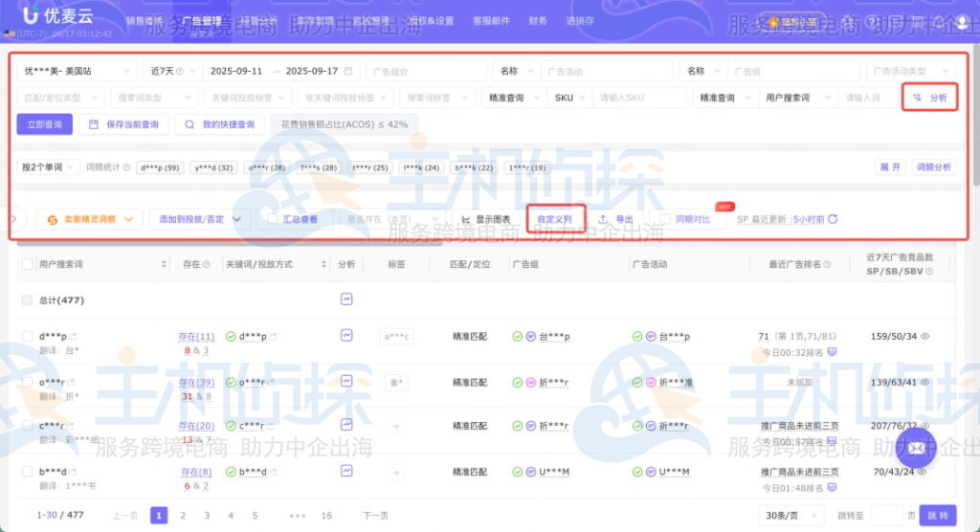Expand the 匹配/定位类型 dropdown
Screen dimensions: 980x532
[x=60, y=99]
